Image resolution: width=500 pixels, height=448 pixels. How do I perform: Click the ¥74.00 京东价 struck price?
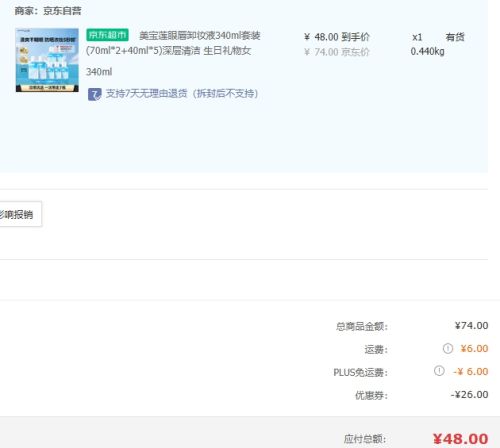coord(337,52)
